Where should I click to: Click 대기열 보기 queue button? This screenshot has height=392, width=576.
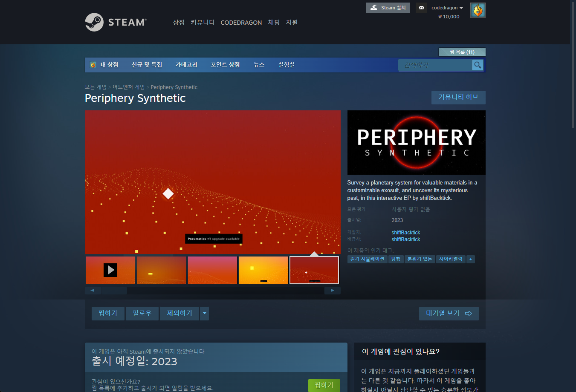coord(449,314)
